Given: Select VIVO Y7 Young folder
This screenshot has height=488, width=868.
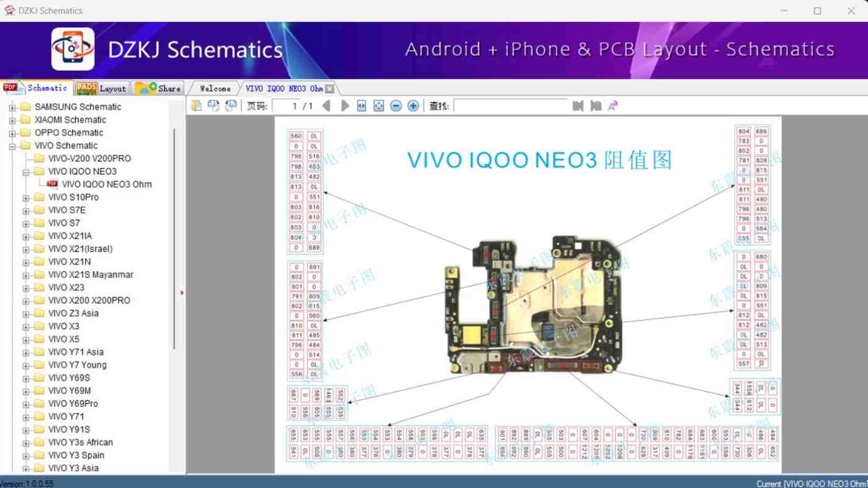Looking at the screenshot, I should (77, 365).
